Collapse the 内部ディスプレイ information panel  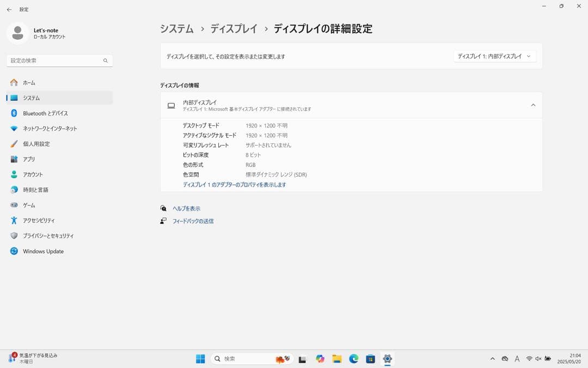(x=533, y=105)
